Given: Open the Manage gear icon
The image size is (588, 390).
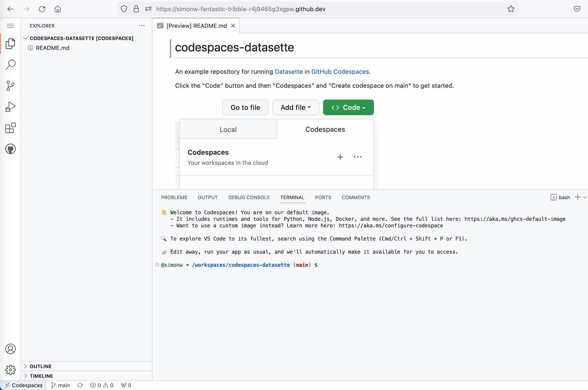Looking at the screenshot, I should 11,370.
